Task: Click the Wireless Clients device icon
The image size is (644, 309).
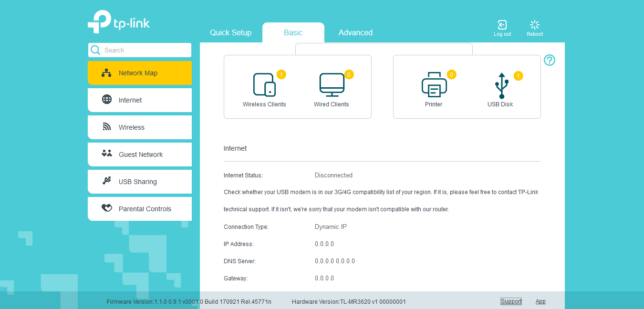Action: (x=264, y=85)
